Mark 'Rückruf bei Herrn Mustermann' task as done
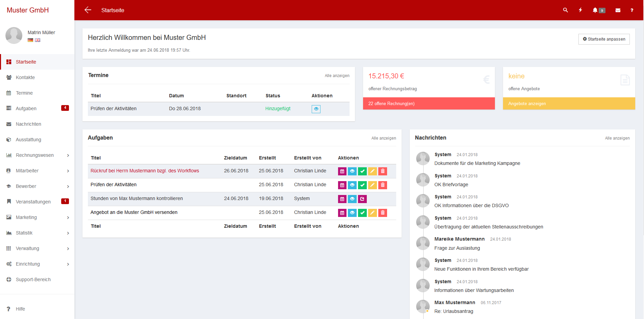This screenshot has height=319, width=644. (362, 171)
